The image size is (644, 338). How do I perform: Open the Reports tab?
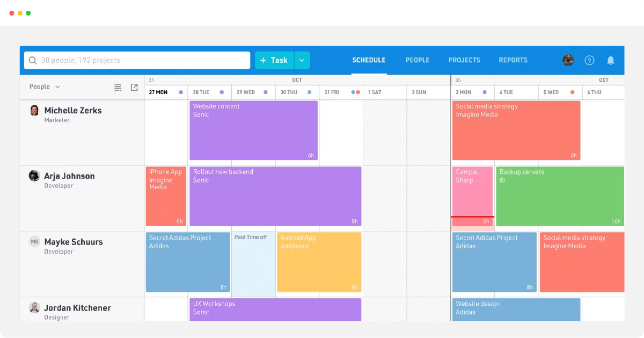pos(513,60)
